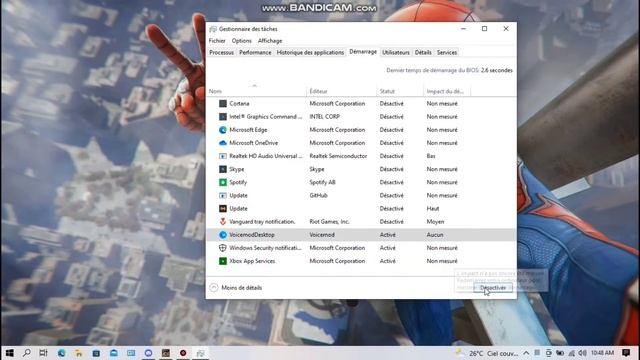Sort by Impact du démarrage column header
This screenshot has height=360, width=640.
point(447,91)
